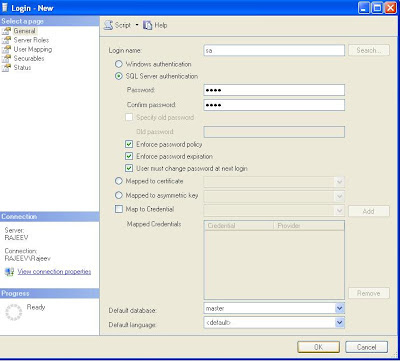Screen dimensions: 400x361
Task: Click the OK button
Action: [x=318, y=347]
